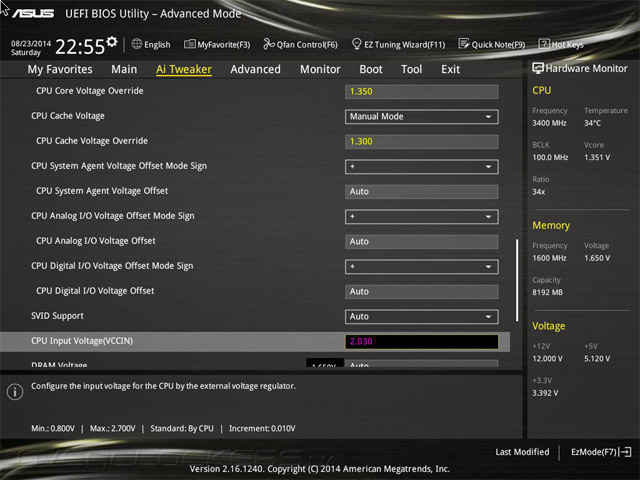Click the globe language icon
640x480 pixels.
click(137, 44)
